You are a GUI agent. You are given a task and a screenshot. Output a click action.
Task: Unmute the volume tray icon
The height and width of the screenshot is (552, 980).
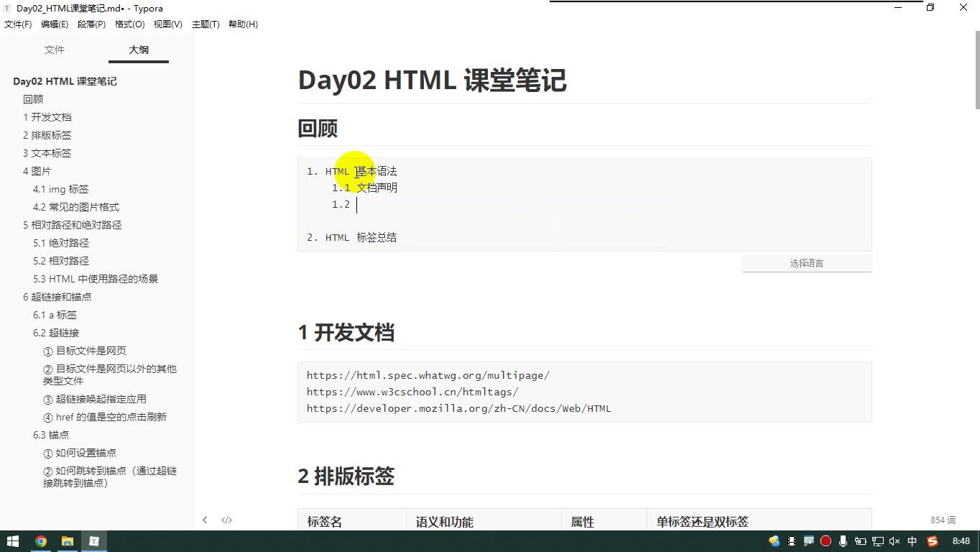[x=895, y=541]
